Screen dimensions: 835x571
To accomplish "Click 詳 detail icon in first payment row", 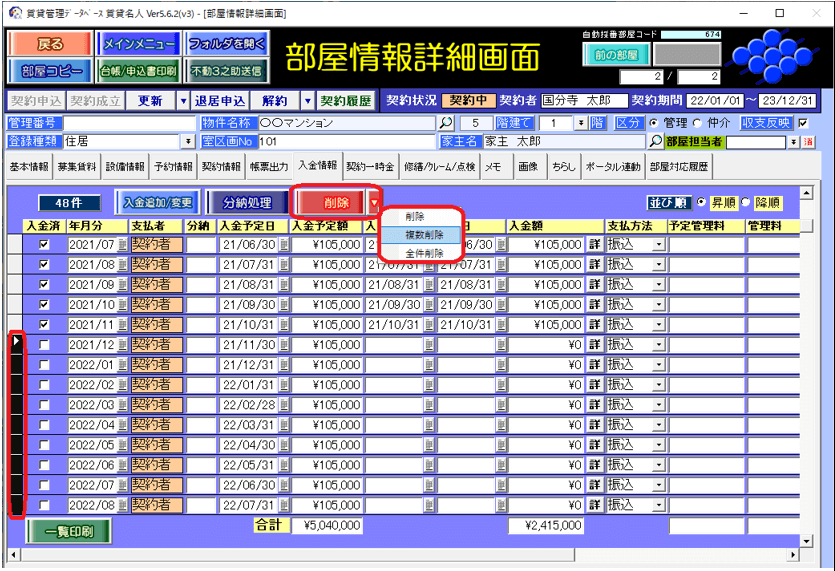I will pyautogui.click(x=594, y=244).
